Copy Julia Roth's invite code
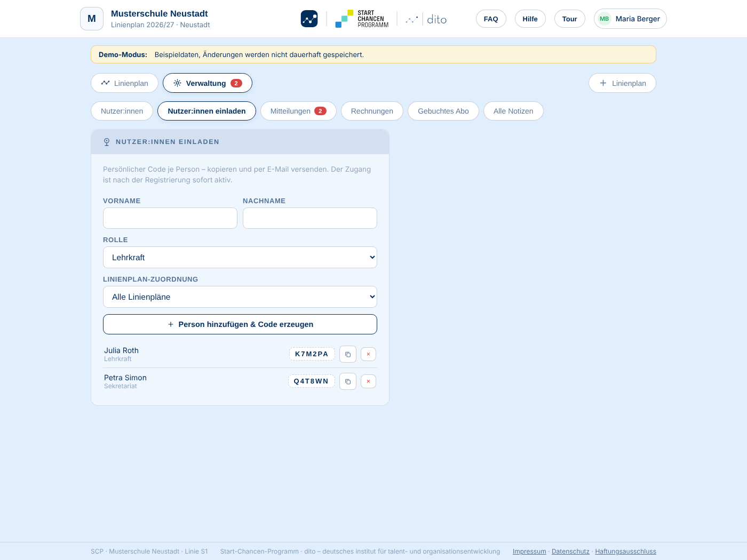 (x=348, y=354)
